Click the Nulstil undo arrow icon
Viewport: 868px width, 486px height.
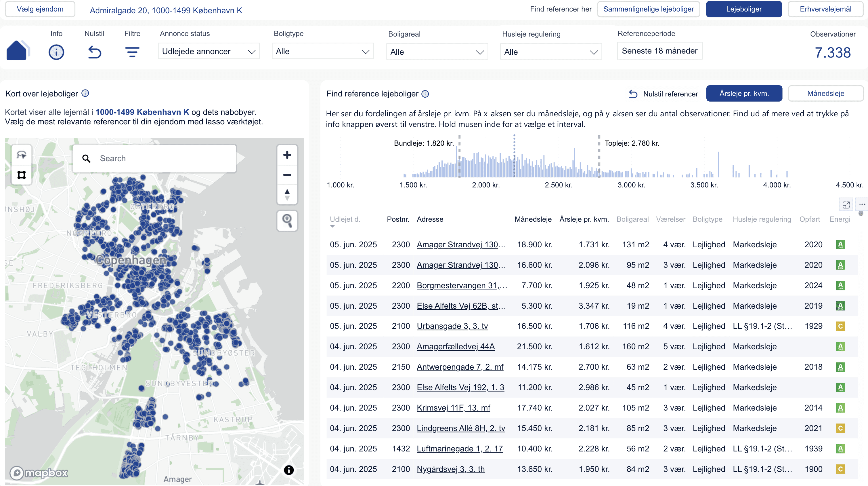(94, 52)
